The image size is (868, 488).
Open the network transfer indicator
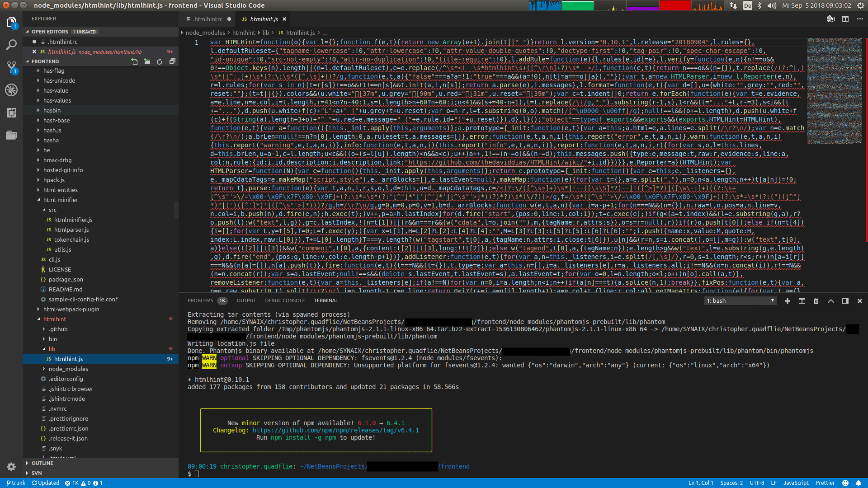733,5
